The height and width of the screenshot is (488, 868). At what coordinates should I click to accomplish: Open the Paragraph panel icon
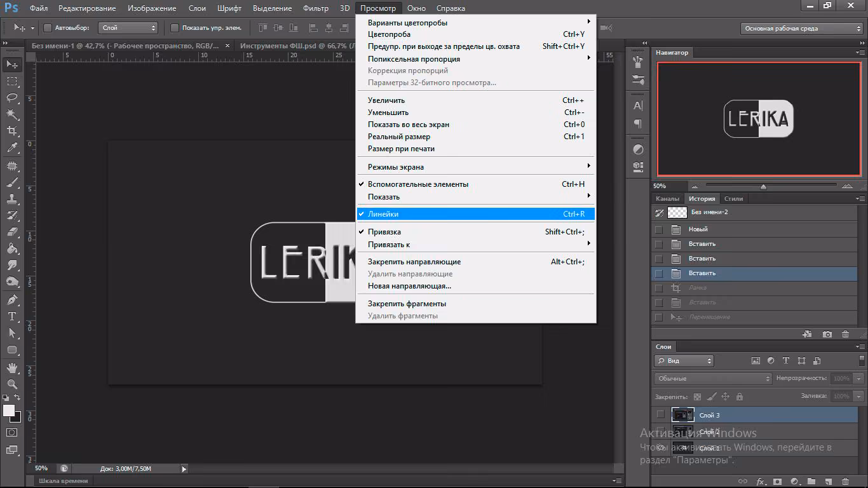click(x=639, y=123)
